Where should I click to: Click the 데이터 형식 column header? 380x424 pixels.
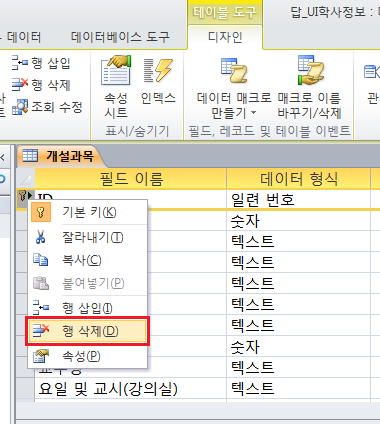click(299, 179)
